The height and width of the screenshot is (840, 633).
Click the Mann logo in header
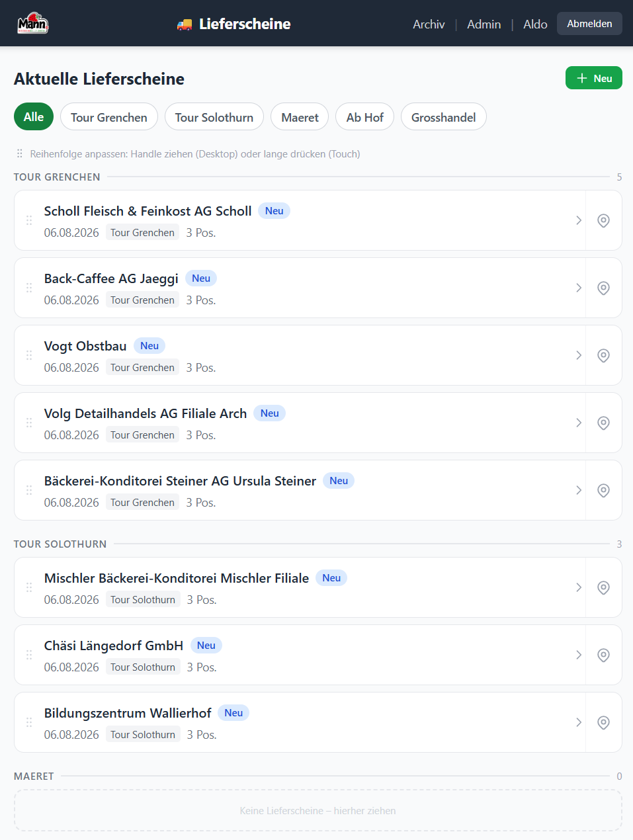[x=33, y=23]
